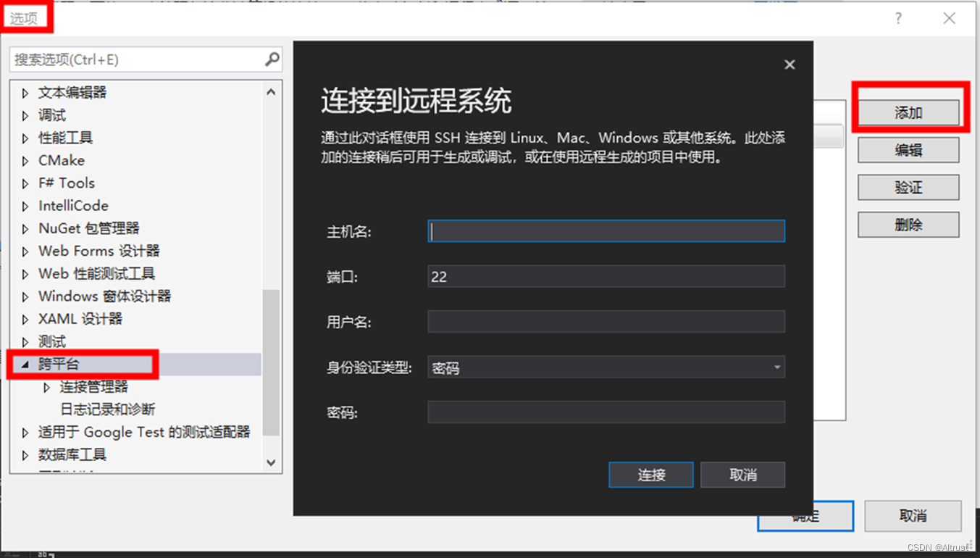Click 取消 in the remote connection dialog
The image size is (980, 558).
743,475
